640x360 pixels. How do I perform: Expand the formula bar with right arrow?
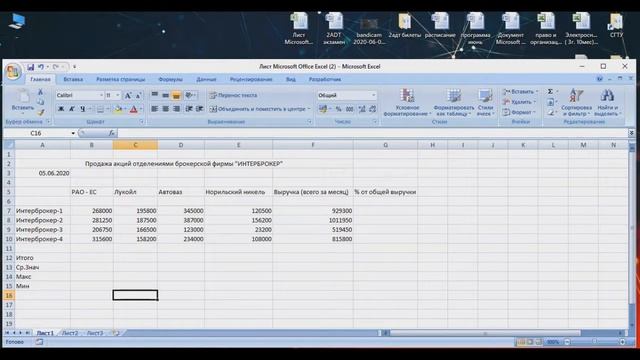(631, 133)
